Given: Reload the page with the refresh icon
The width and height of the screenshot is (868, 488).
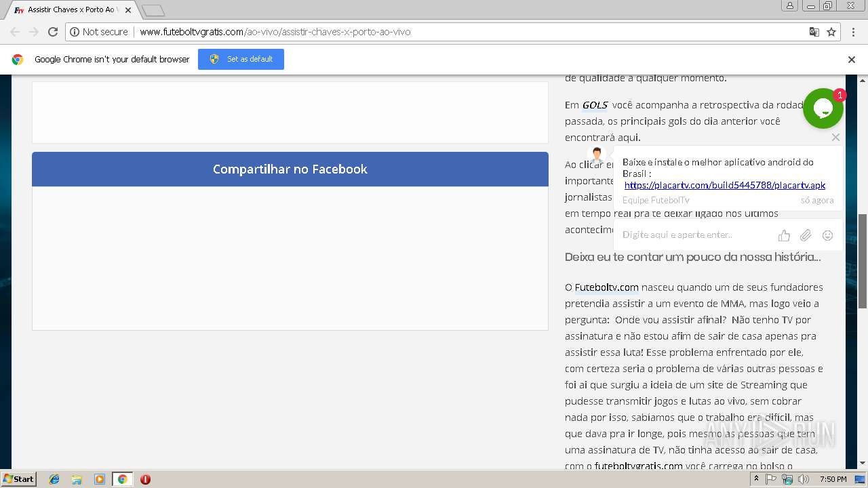Looking at the screenshot, I should [x=53, y=32].
